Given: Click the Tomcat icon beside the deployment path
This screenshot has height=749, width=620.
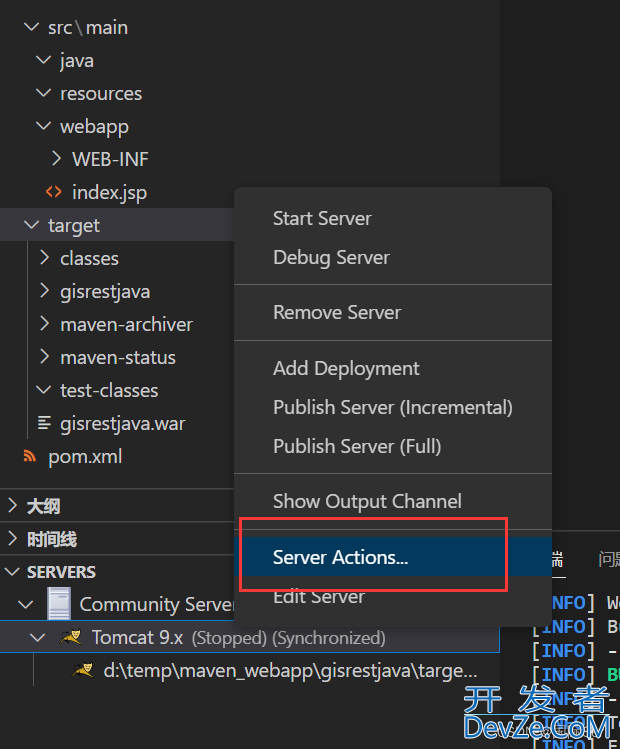Looking at the screenshot, I should pyautogui.click(x=83, y=670).
